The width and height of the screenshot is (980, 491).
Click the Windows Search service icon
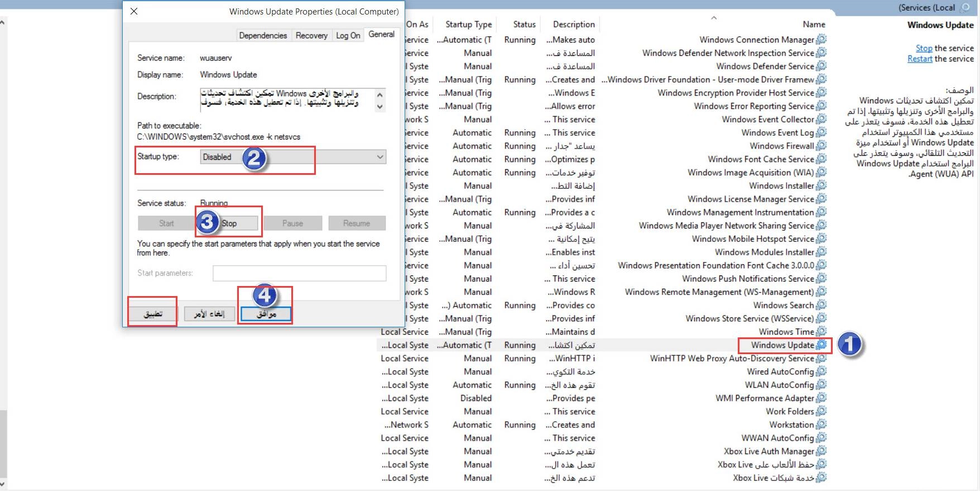821,305
